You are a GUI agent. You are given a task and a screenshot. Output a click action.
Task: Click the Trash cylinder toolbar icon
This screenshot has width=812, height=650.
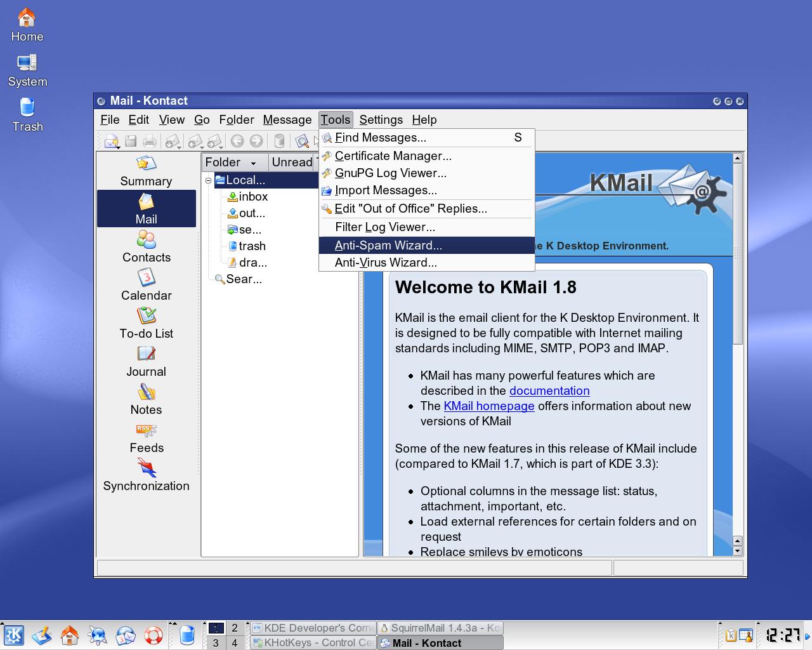(279, 141)
